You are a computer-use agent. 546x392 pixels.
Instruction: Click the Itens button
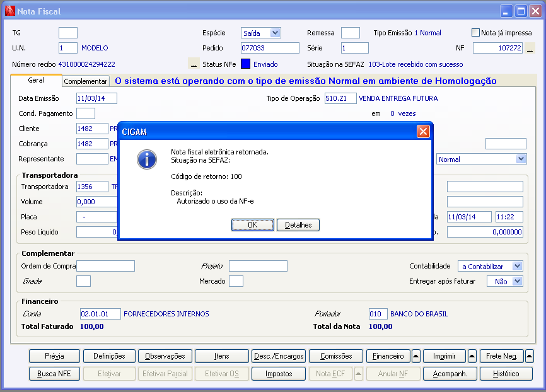click(222, 356)
